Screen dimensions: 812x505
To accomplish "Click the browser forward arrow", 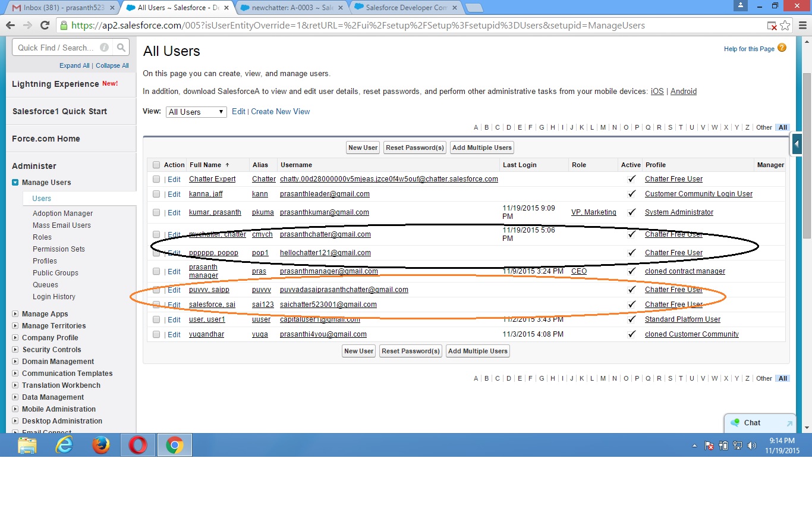I will pyautogui.click(x=27, y=26).
